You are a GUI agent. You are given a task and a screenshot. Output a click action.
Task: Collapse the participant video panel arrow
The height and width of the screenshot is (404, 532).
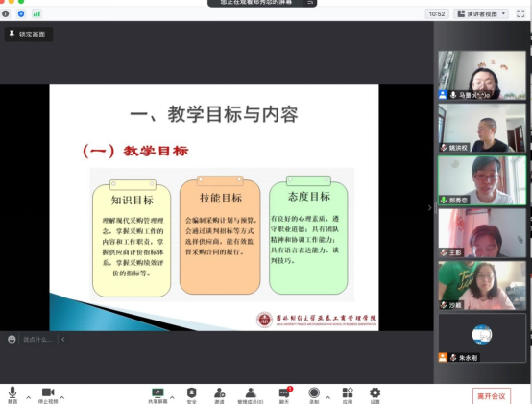[x=429, y=208]
